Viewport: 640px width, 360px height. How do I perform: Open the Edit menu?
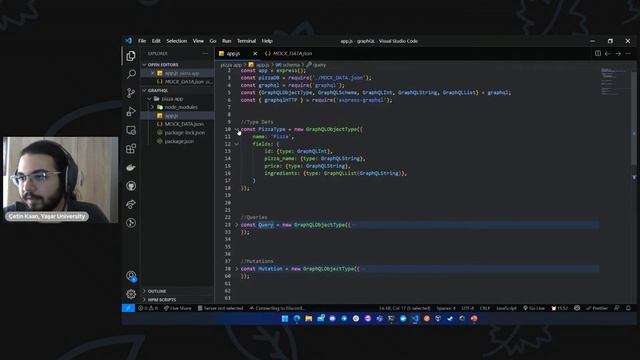pyautogui.click(x=156, y=41)
